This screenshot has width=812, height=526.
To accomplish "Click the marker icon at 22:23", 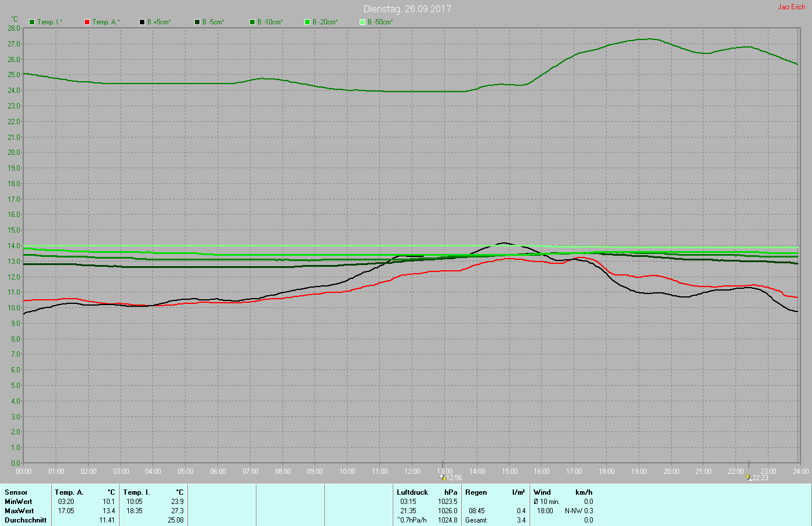I will [749, 478].
